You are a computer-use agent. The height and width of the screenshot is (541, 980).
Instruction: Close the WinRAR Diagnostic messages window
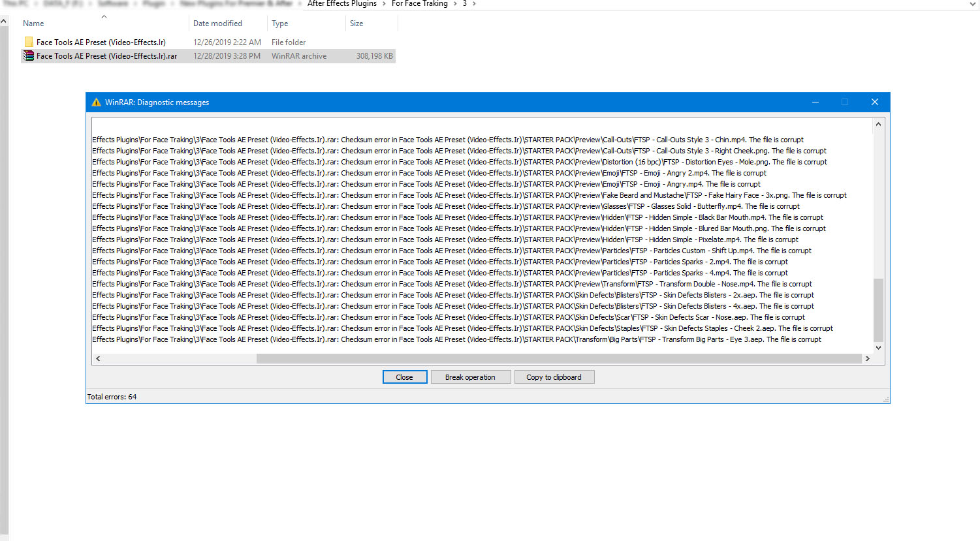(x=875, y=102)
